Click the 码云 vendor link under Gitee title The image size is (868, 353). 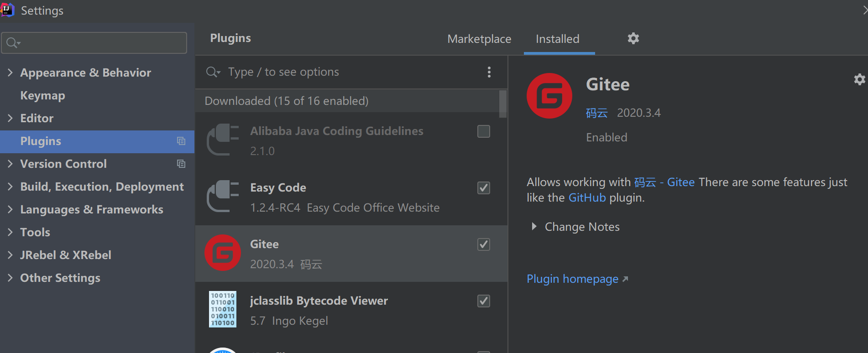point(597,113)
